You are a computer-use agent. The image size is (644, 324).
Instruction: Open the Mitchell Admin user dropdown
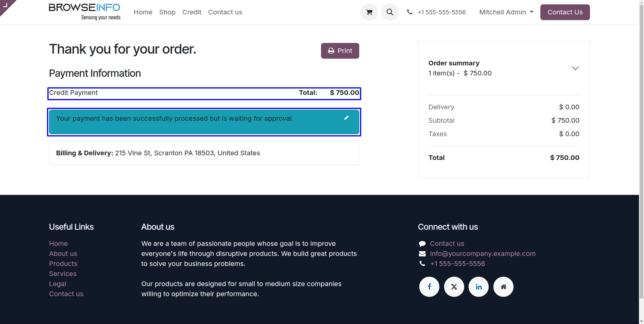coord(506,12)
